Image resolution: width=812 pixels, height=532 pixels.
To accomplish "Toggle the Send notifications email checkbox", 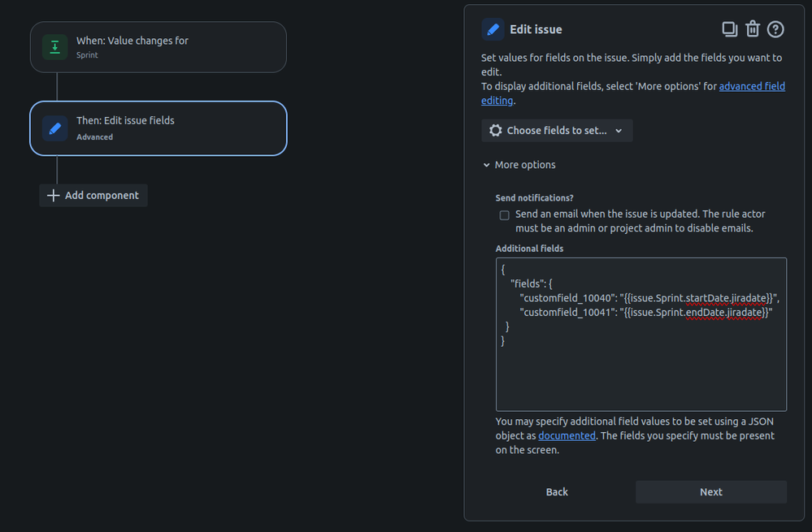I will (x=505, y=215).
